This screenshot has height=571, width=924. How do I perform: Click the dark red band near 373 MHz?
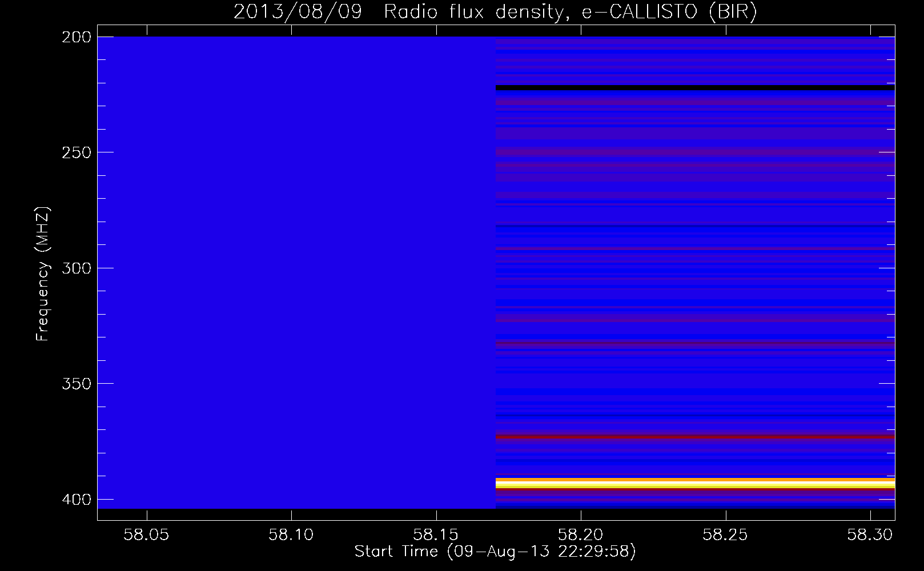[x=695, y=437]
